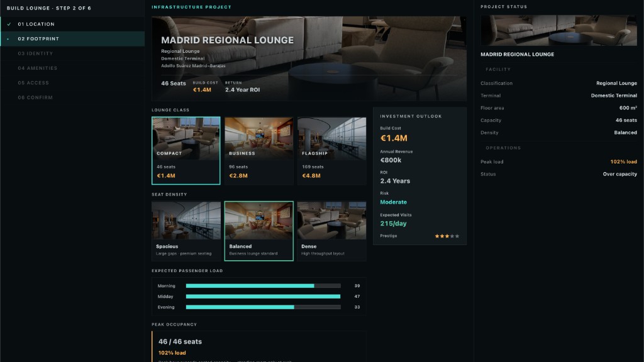Click the 46 / 46 seats peak occupancy
Viewport: 644px width, 362px height.
180,341
